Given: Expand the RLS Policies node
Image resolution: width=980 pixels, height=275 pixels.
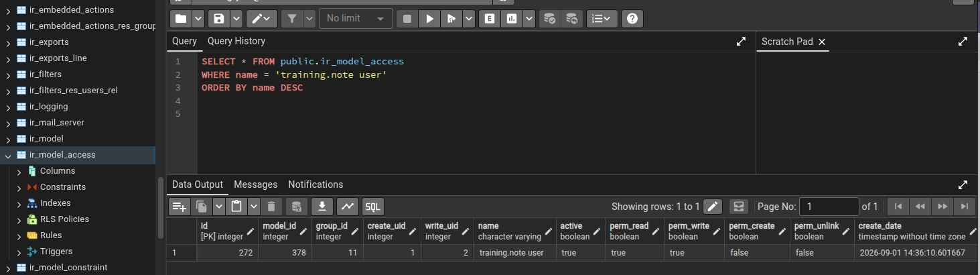Looking at the screenshot, I should (x=19, y=219).
